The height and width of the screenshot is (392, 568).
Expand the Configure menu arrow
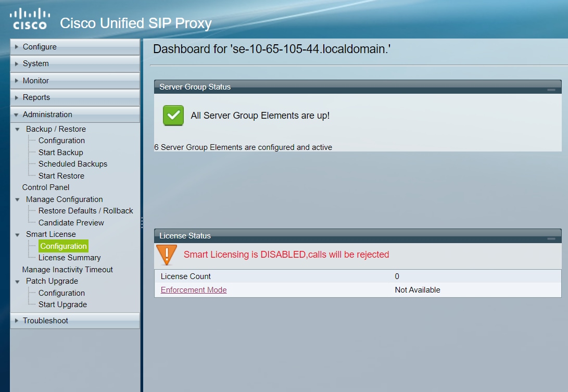[16, 47]
